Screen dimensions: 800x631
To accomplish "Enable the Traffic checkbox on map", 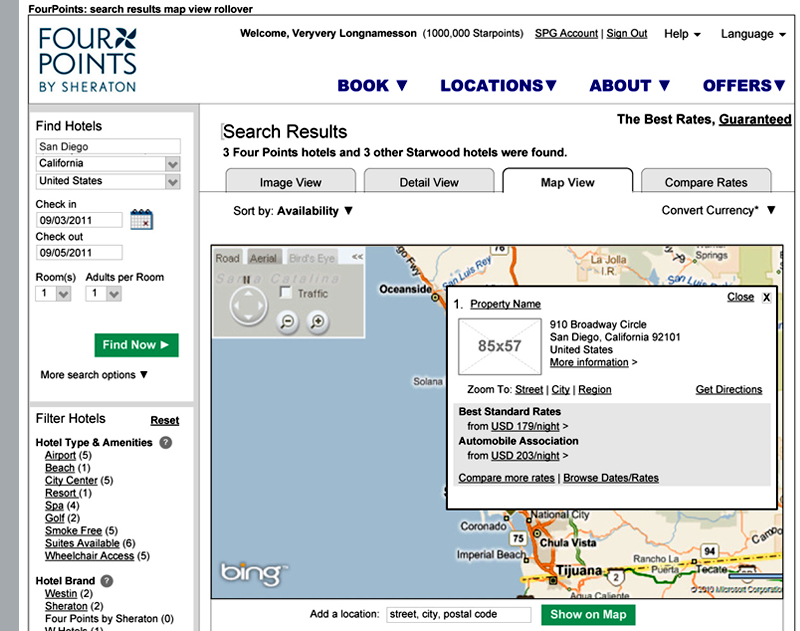I will pos(286,293).
